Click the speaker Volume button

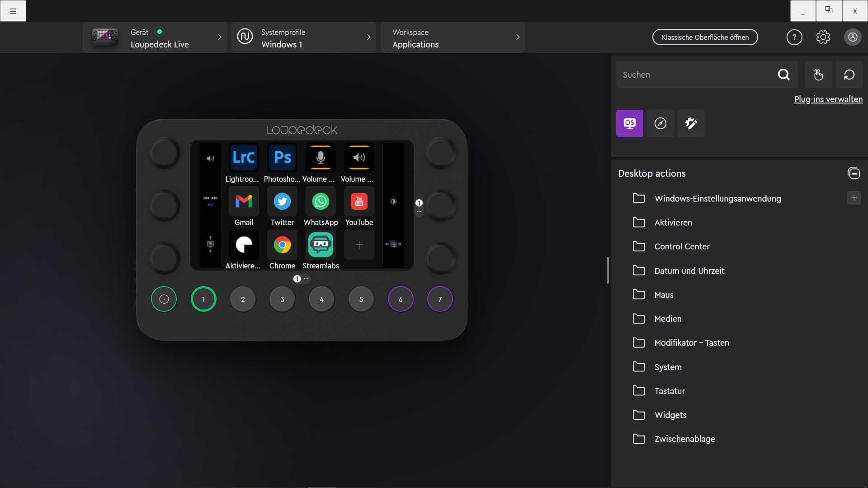359,158
